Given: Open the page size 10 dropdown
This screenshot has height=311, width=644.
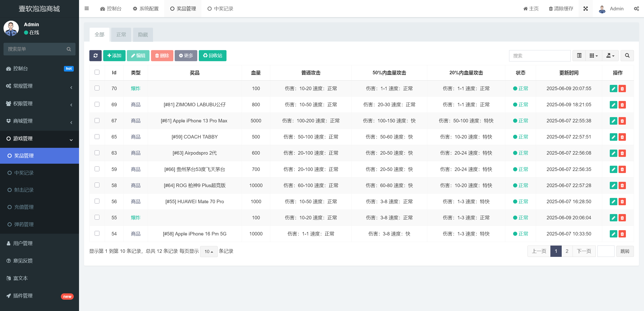Looking at the screenshot, I should click(209, 251).
